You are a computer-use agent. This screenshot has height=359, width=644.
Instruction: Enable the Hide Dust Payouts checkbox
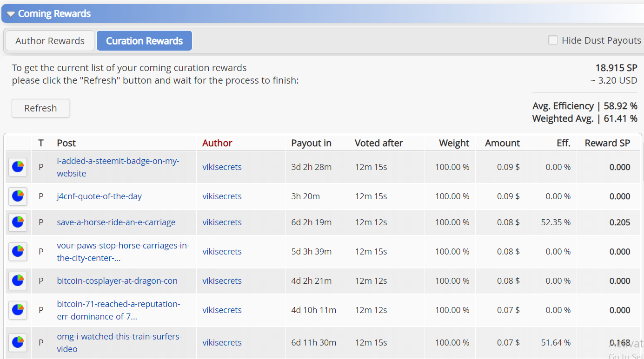pos(553,40)
